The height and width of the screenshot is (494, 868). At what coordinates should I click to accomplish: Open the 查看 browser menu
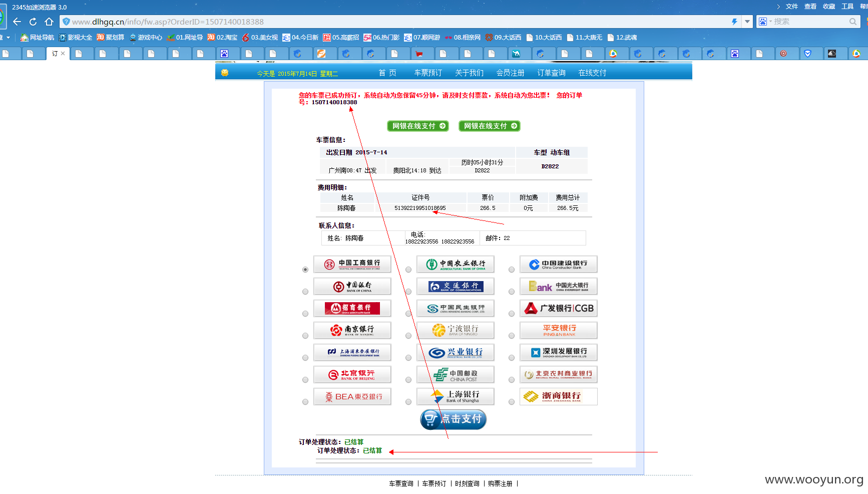tap(810, 7)
